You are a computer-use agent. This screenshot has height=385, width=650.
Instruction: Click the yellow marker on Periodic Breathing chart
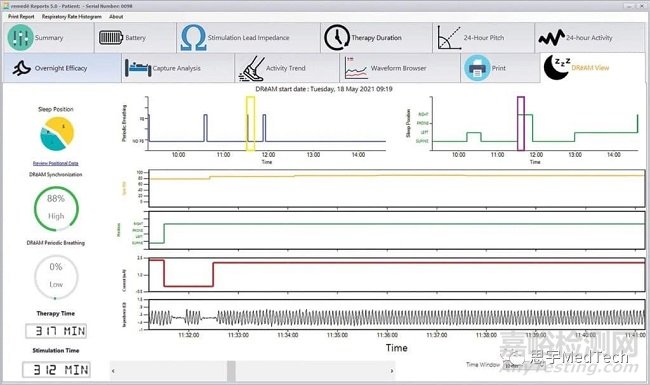coord(250,123)
